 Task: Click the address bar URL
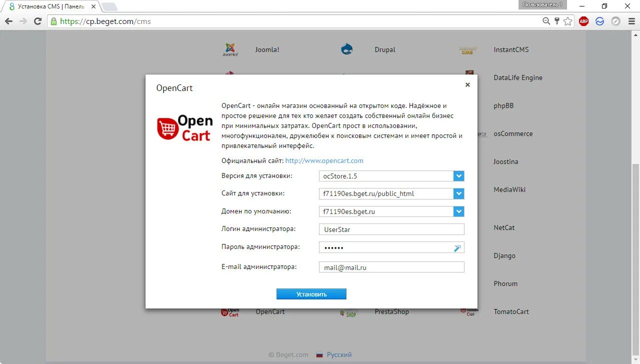105,21
